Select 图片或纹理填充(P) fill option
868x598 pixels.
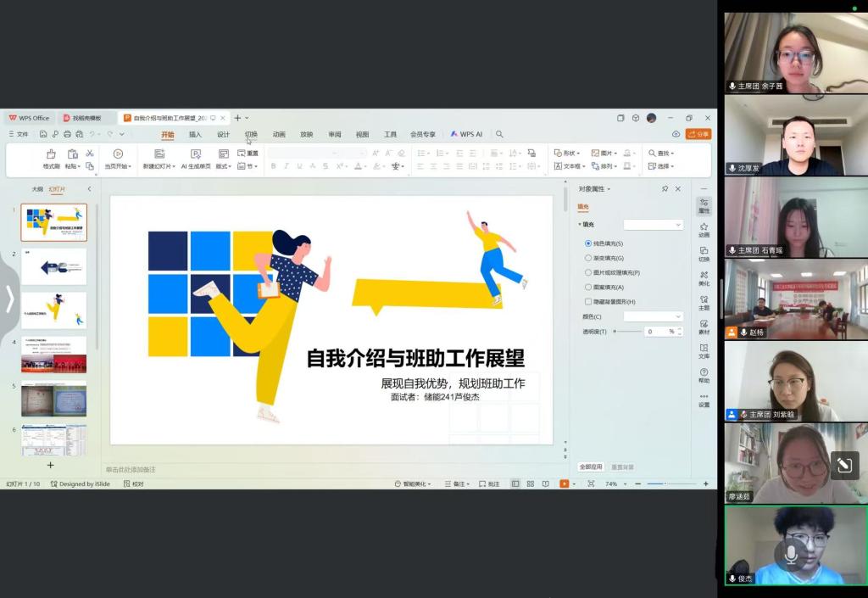[588, 272]
